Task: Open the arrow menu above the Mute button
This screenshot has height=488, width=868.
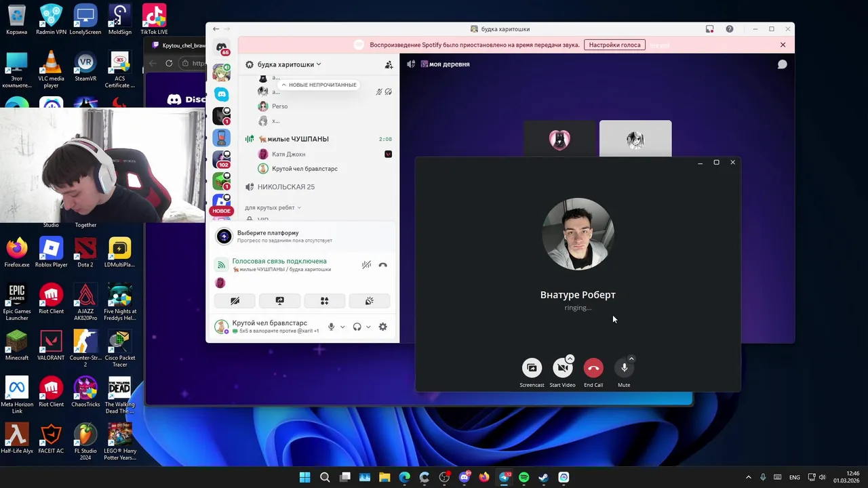Action: pyautogui.click(x=631, y=359)
